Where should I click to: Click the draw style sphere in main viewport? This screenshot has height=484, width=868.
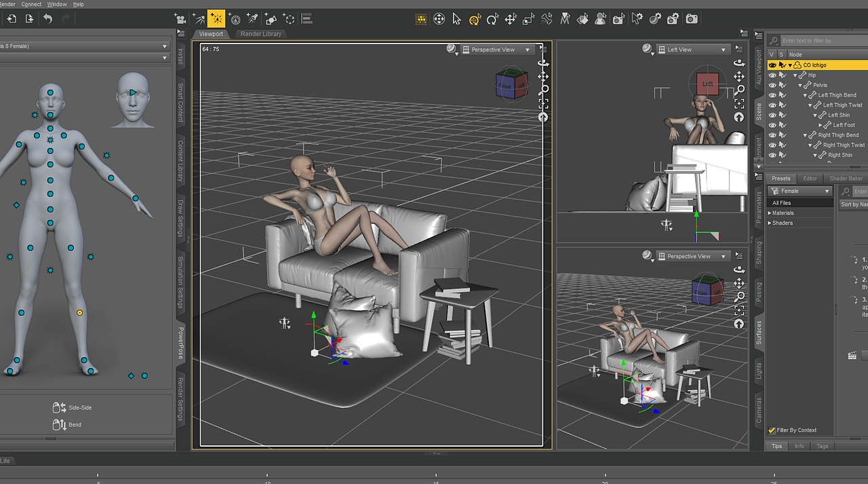pyautogui.click(x=452, y=49)
